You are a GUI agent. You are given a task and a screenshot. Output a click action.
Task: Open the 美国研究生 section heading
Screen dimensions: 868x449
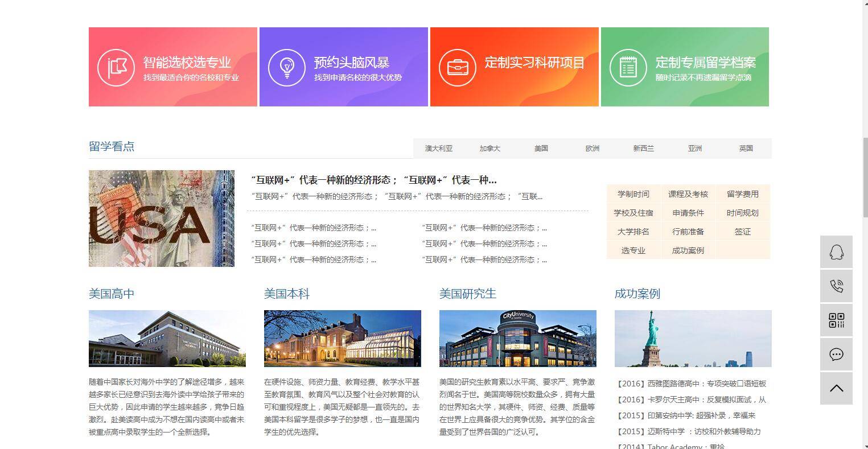click(468, 294)
